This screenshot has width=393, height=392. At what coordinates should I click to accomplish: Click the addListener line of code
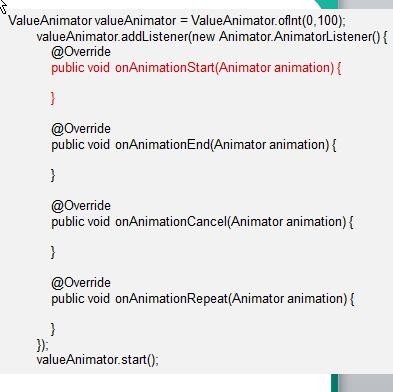(212, 37)
